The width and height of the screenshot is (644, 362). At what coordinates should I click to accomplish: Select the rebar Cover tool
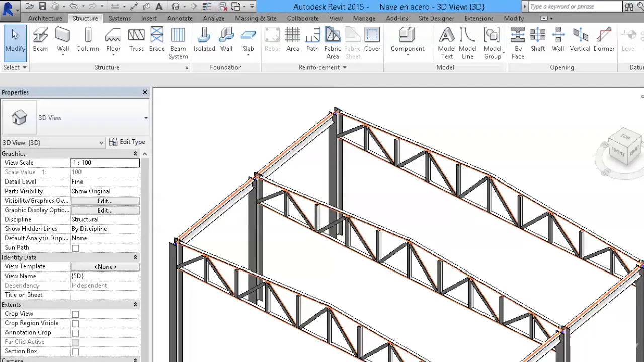point(372,40)
